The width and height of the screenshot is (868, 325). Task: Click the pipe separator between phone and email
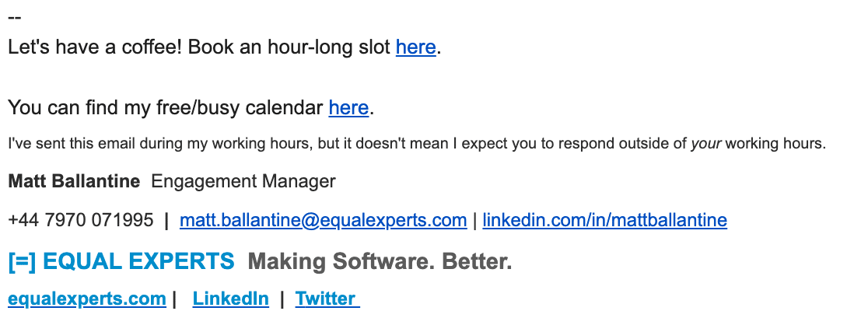pyautogui.click(x=166, y=220)
